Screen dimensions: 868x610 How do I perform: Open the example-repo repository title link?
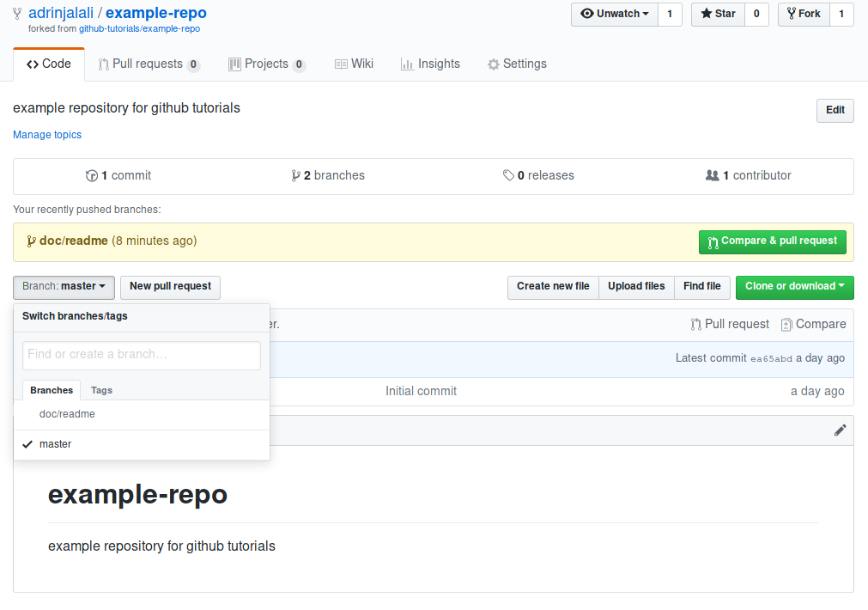156,13
